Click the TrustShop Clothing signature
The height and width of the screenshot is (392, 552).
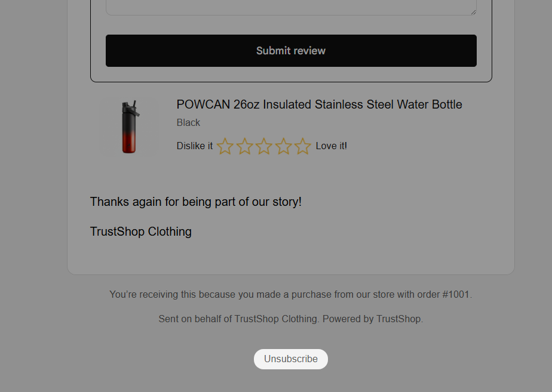point(141,232)
